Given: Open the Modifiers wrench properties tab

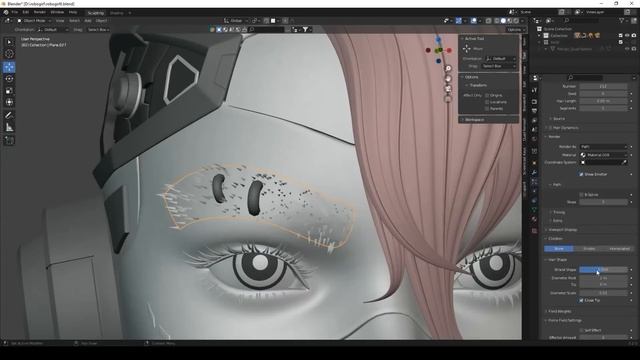Looking at the screenshot, I should pyautogui.click(x=534, y=173).
